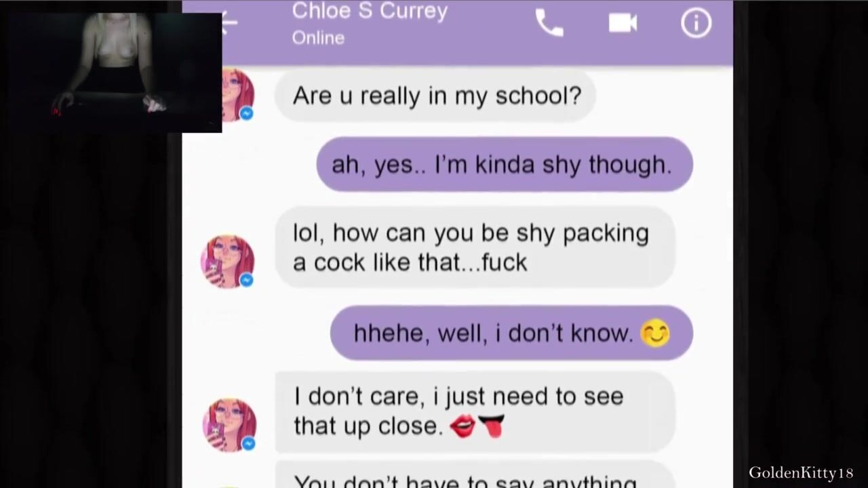Tap the smiling emoji in the purple message
868x488 pixels.
[x=655, y=333]
